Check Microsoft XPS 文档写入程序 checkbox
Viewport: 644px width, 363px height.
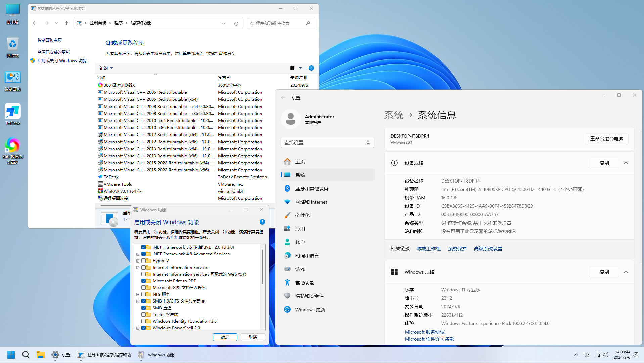[x=144, y=288]
